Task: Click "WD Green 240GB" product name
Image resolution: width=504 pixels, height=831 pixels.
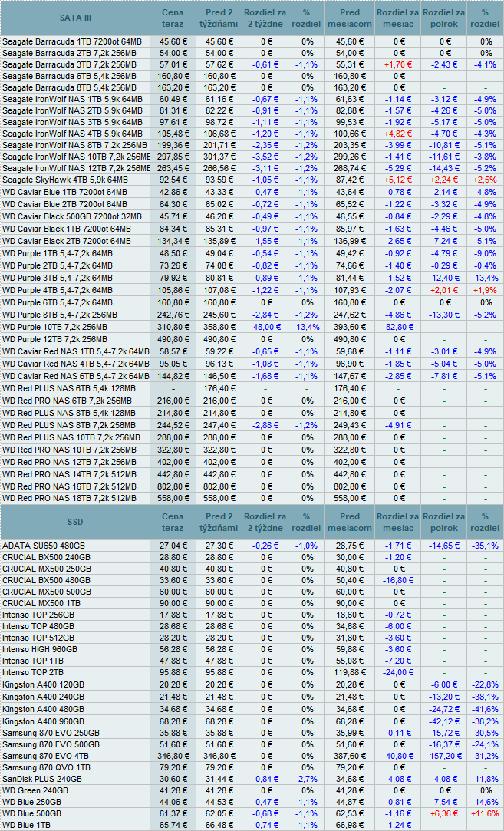Action: coord(35,790)
